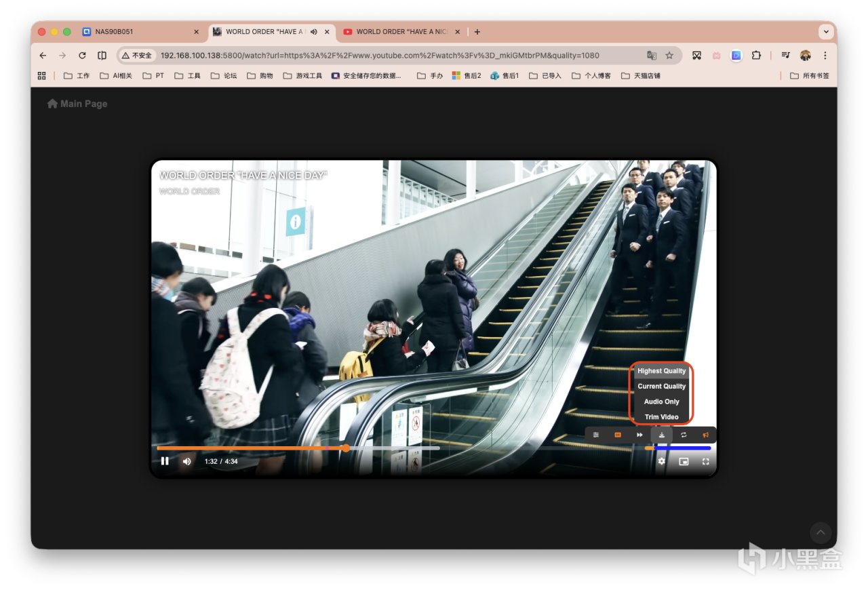Open the fast-forward playback speed control
The image size is (868, 590).
[x=639, y=435]
